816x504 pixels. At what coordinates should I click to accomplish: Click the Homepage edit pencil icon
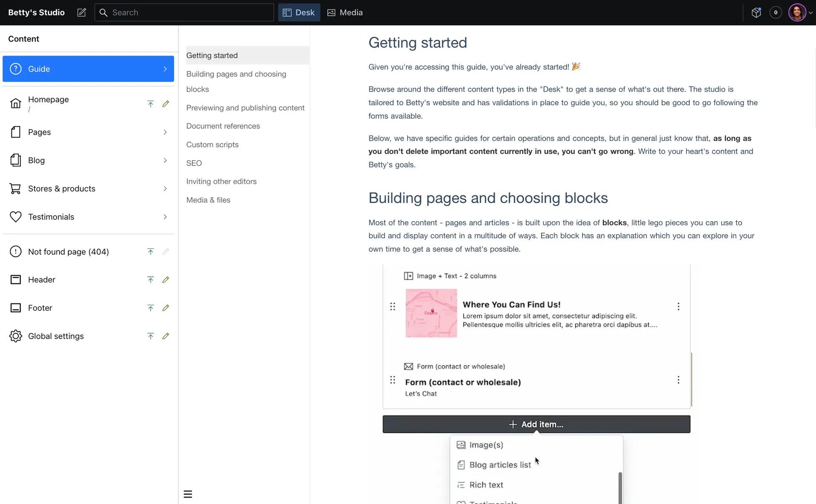point(166,104)
